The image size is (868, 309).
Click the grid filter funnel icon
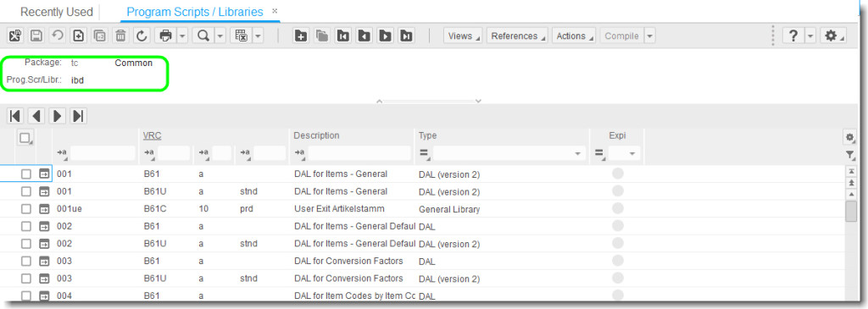pos(850,155)
